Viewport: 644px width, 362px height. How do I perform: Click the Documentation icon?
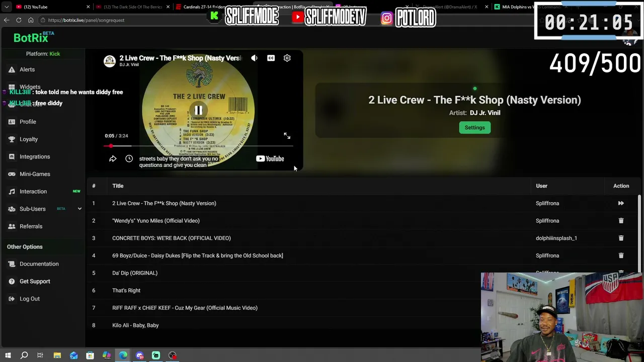12,264
